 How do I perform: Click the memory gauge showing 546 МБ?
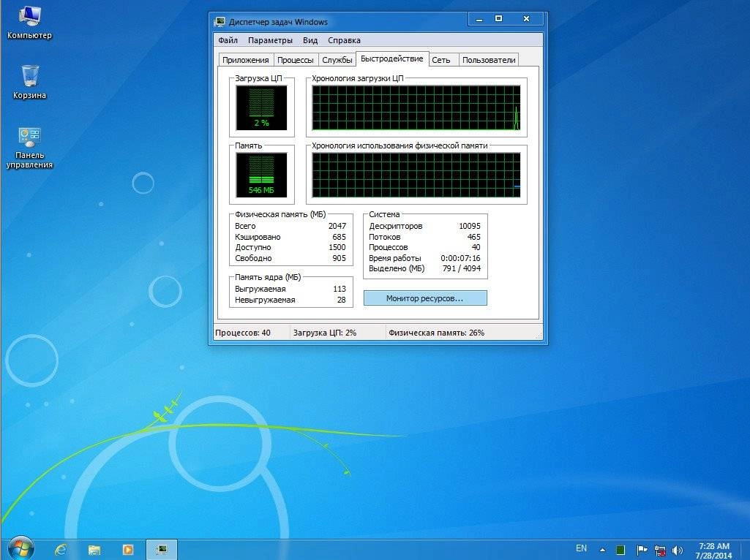pyautogui.click(x=261, y=175)
